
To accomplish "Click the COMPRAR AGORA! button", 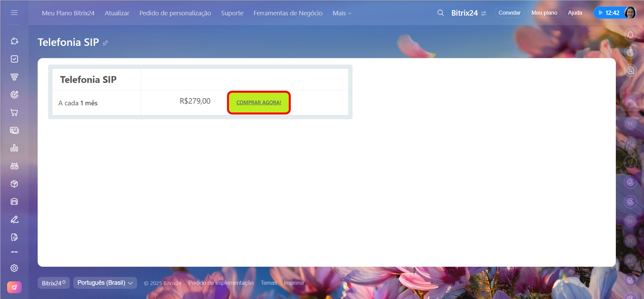I will coord(259,102).
